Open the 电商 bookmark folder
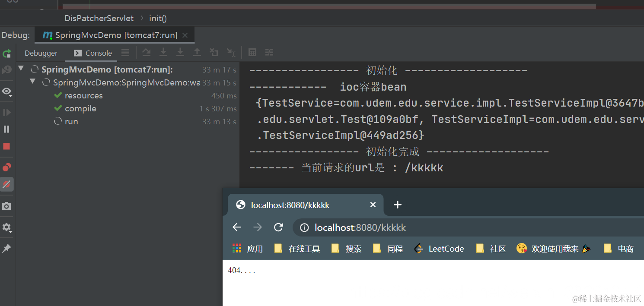The image size is (644, 306). (619, 249)
